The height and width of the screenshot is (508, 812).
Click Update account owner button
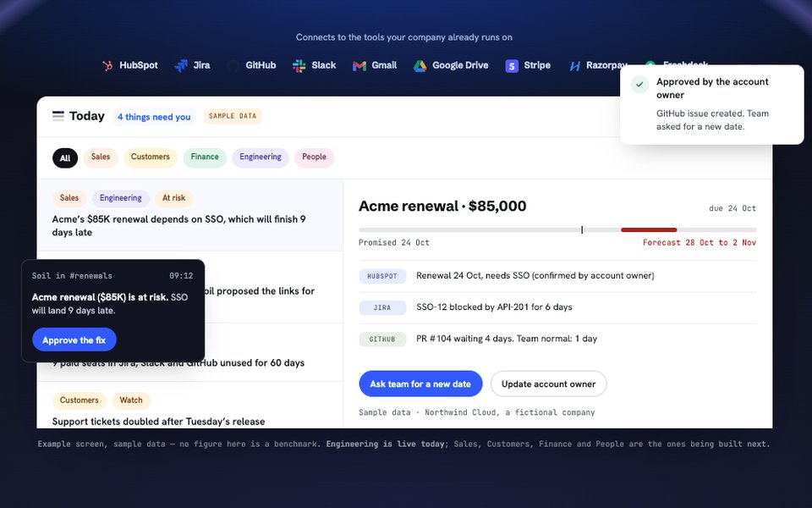pos(548,384)
